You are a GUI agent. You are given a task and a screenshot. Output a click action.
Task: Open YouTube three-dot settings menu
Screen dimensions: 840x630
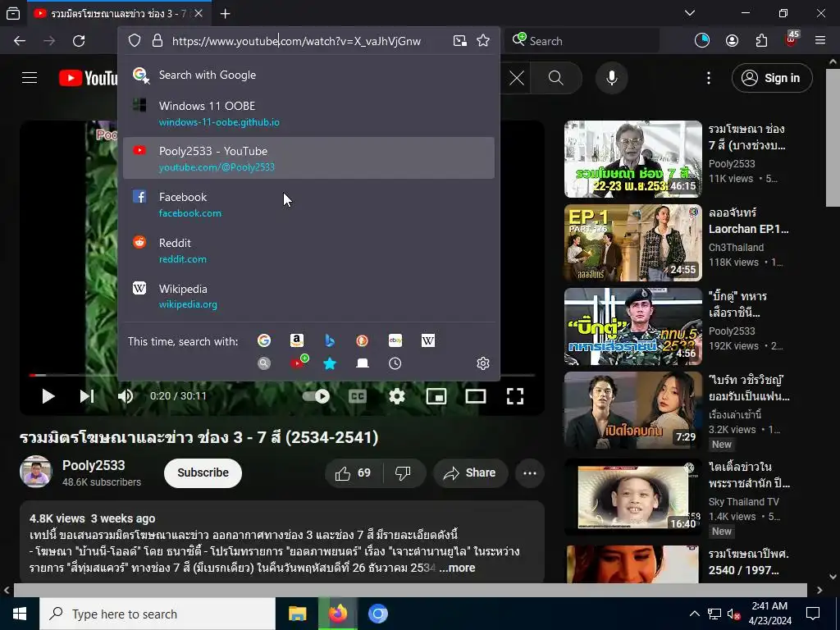click(708, 78)
